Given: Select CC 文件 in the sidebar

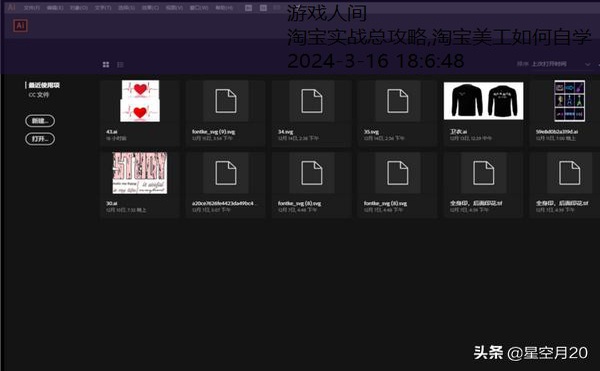Looking at the screenshot, I should (39, 94).
